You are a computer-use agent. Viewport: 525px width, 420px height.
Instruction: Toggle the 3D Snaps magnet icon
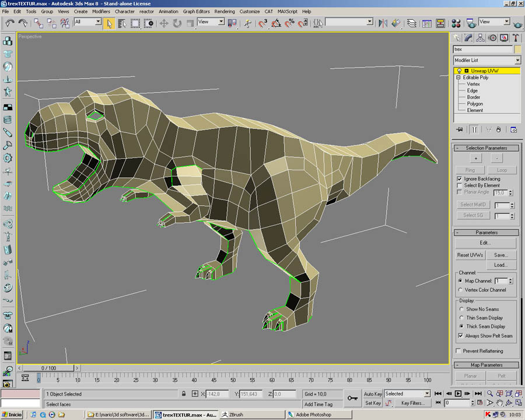click(262, 23)
